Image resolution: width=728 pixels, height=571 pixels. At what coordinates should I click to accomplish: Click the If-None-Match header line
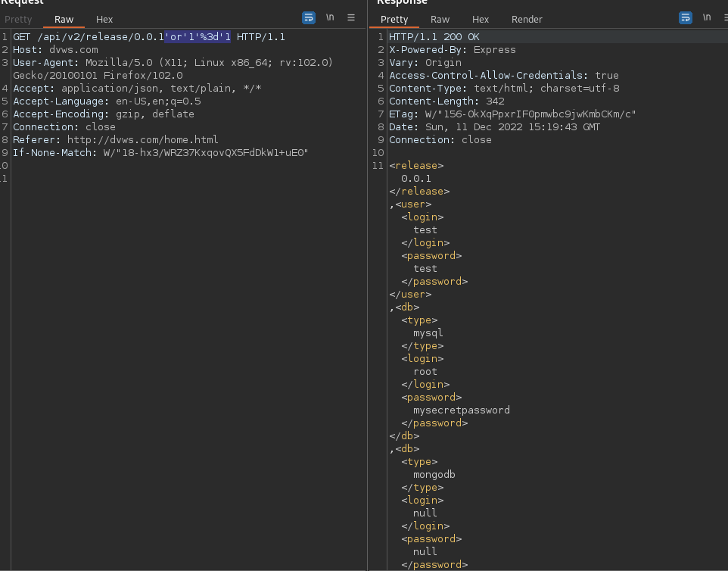tap(160, 153)
